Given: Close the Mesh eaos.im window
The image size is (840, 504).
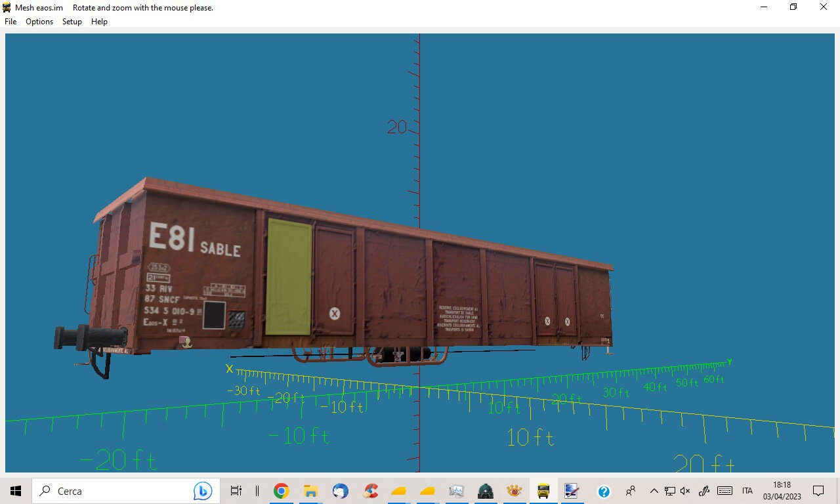Looking at the screenshot, I should [x=824, y=7].
